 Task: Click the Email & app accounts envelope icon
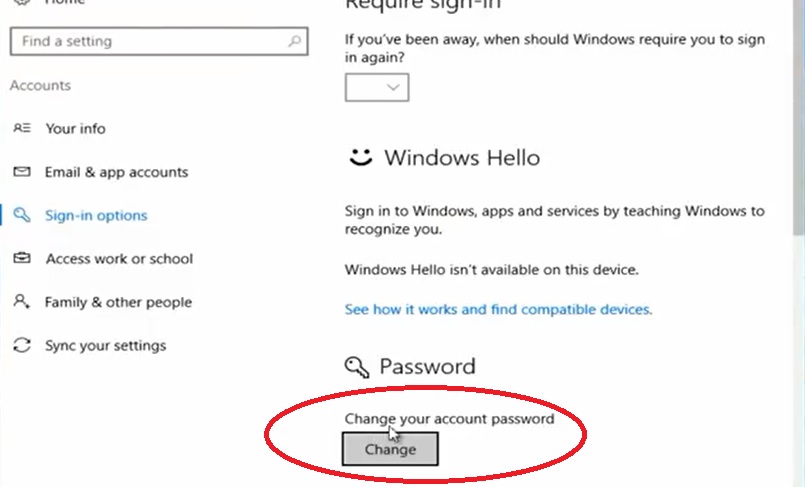[22, 171]
